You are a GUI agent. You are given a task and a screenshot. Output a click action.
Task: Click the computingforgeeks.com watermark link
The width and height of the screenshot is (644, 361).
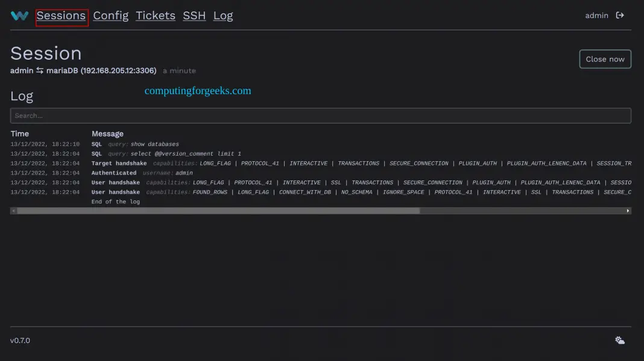click(197, 91)
